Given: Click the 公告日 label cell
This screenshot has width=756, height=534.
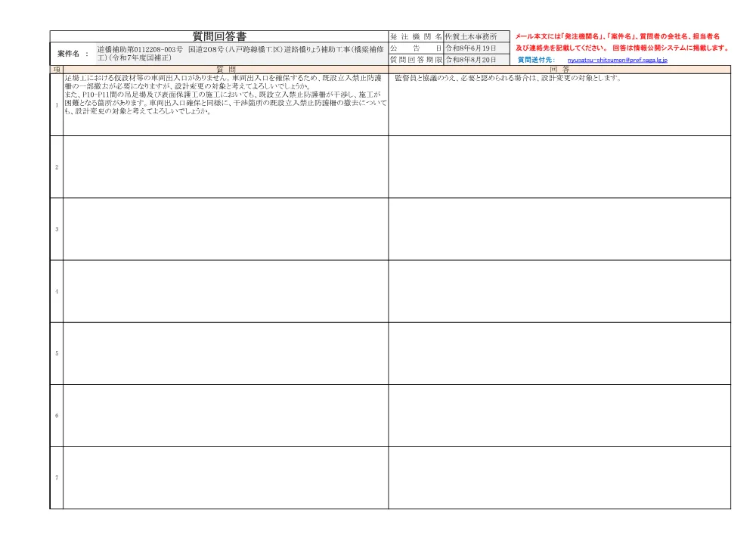Looking at the screenshot, I should tap(416, 48).
